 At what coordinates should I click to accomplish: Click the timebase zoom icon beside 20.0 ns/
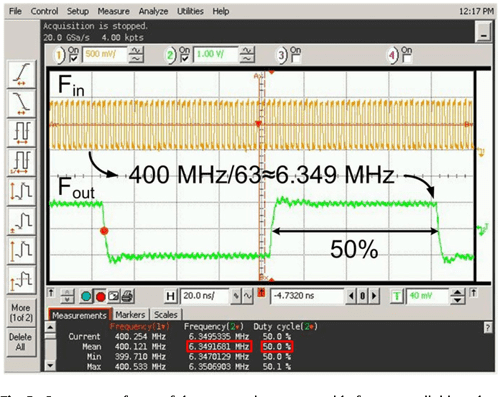(x=236, y=296)
